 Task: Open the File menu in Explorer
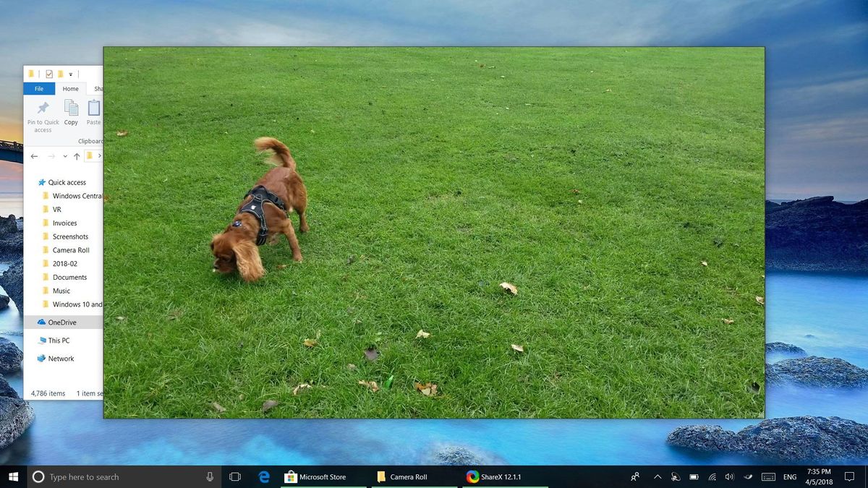coord(38,88)
